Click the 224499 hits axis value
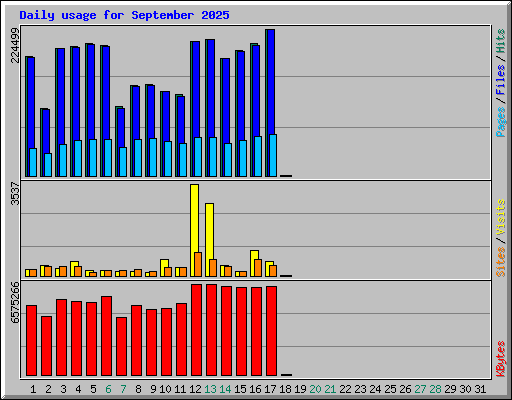Screen dimensions: 512x400 pos(15,45)
